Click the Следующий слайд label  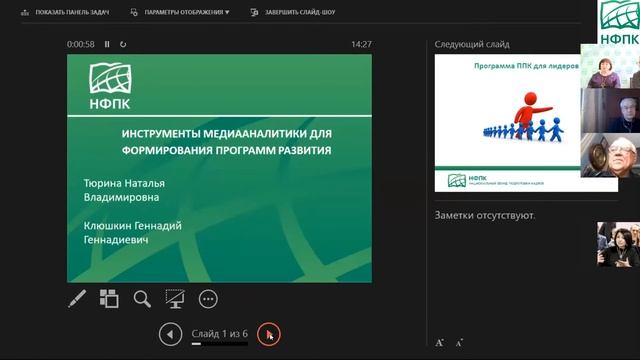(472, 44)
